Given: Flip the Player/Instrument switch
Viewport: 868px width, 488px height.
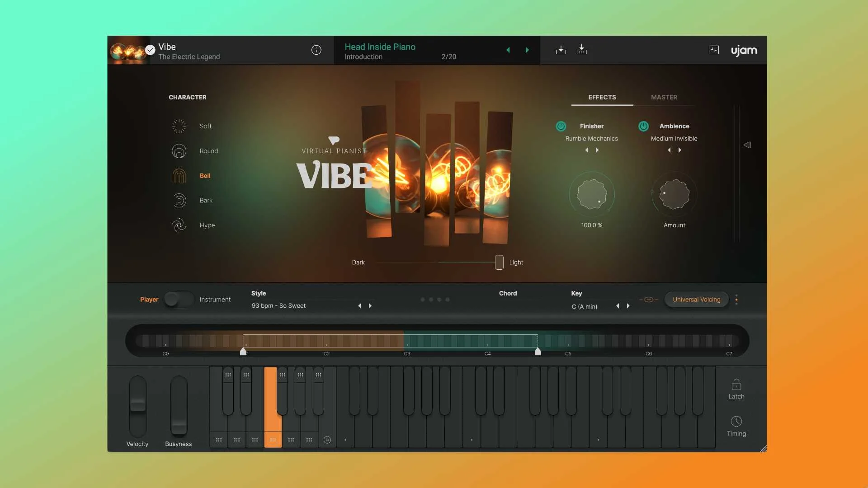Looking at the screenshot, I should point(179,299).
